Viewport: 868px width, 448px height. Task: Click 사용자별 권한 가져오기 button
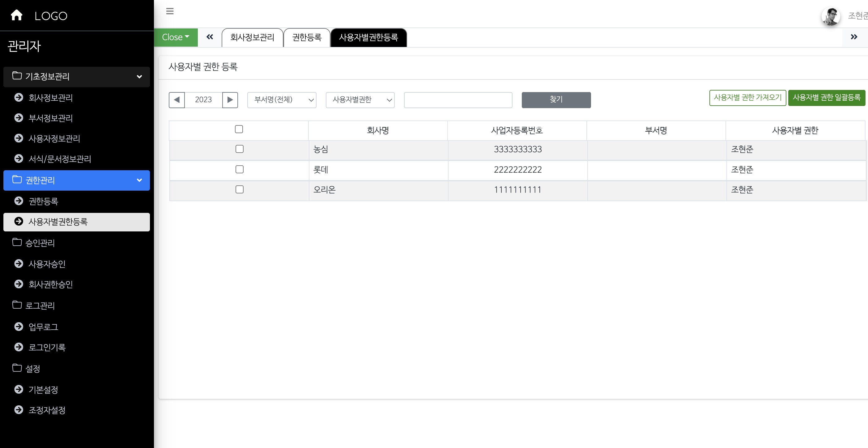747,98
